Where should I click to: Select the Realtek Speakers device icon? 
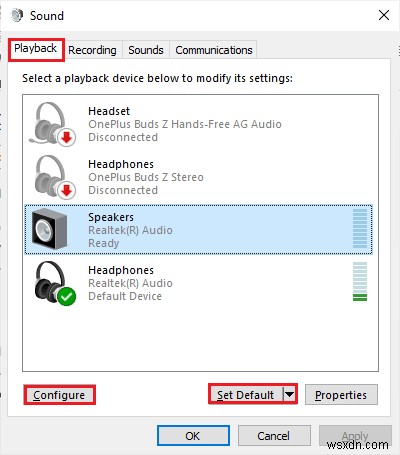click(50, 230)
